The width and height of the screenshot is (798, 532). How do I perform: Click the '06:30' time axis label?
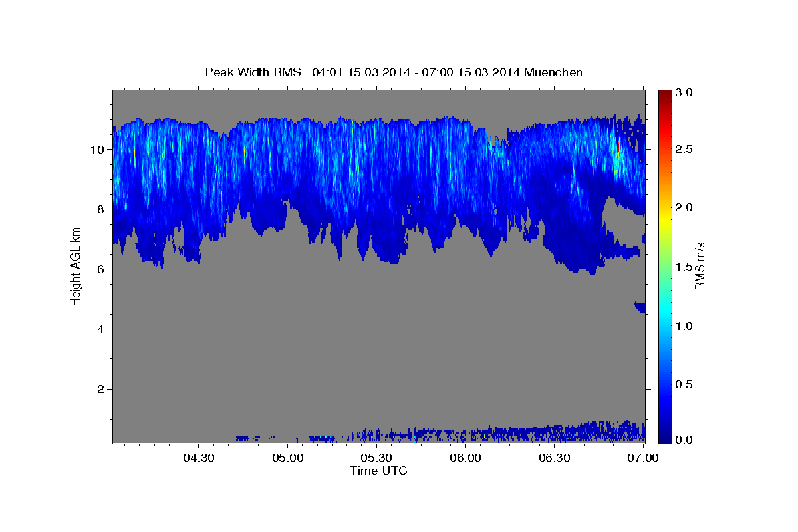pyautogui.click(x=555, y=458)
